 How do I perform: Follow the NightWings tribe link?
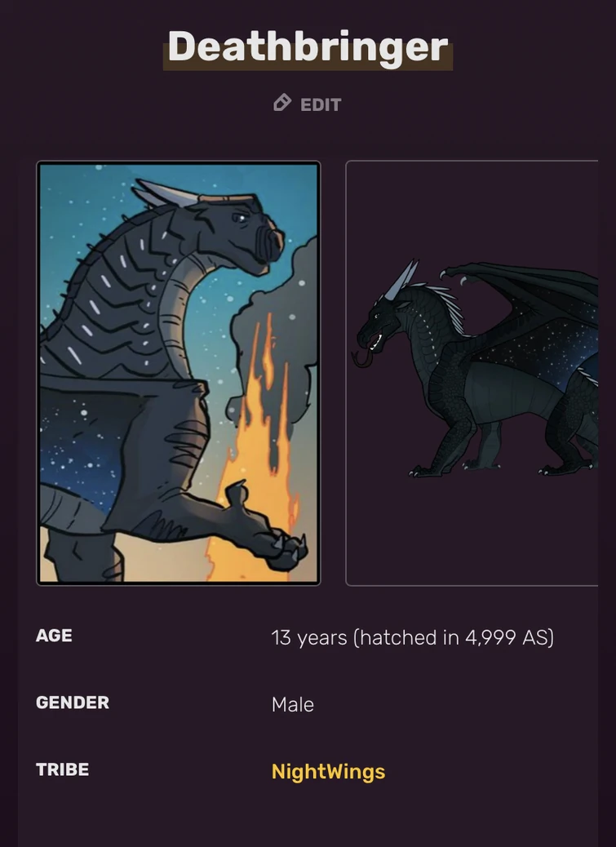(328, 771)
